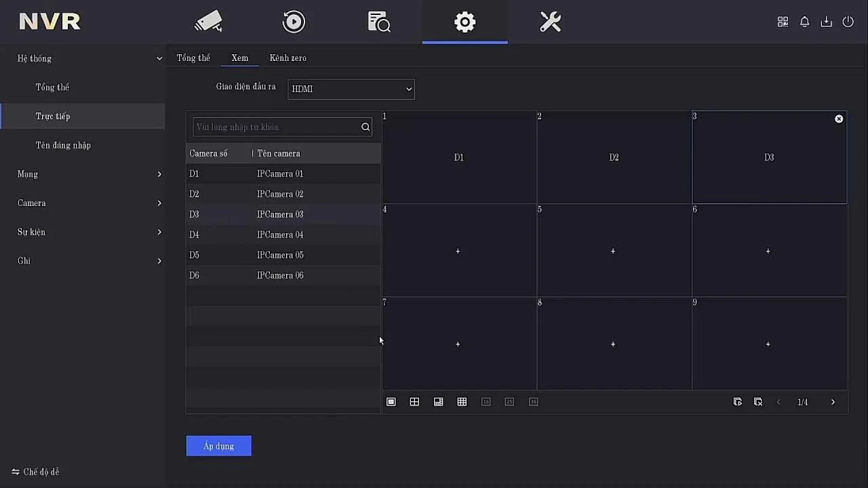Screen dimensions: 868x488
Task: Select the single-window layout icon
Action: (391, 402)
